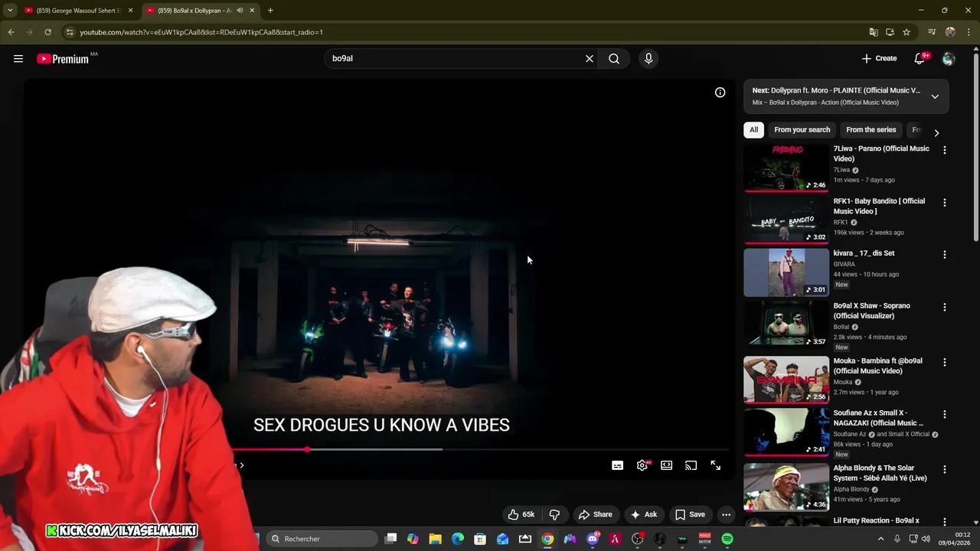This screenshot has width=980, height=551.
Task: Open options for RFK1- Baby Bandito video
Action: pyautogui.click(x=944, y=203)
